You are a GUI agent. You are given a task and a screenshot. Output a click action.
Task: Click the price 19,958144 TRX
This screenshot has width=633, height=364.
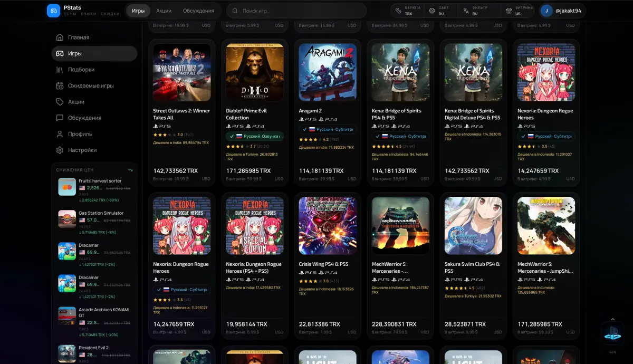point(247,324)
